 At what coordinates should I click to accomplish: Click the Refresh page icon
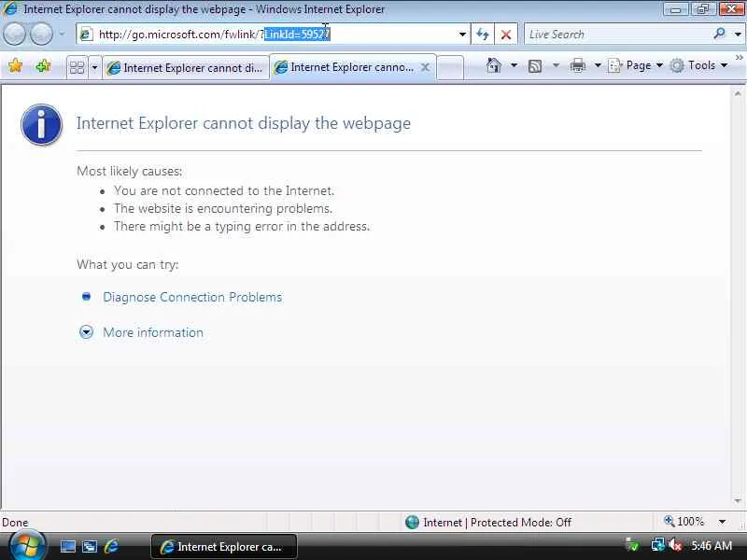click(483, 35)
